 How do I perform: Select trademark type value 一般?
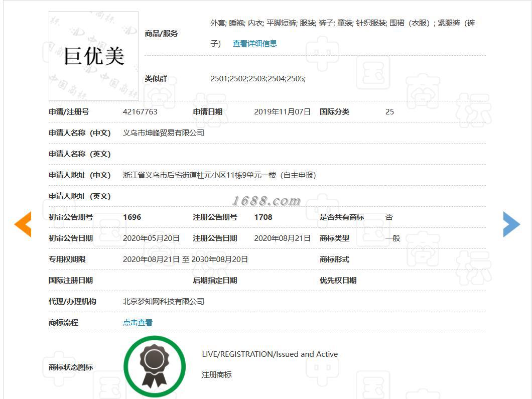click(x=393, y=238)
